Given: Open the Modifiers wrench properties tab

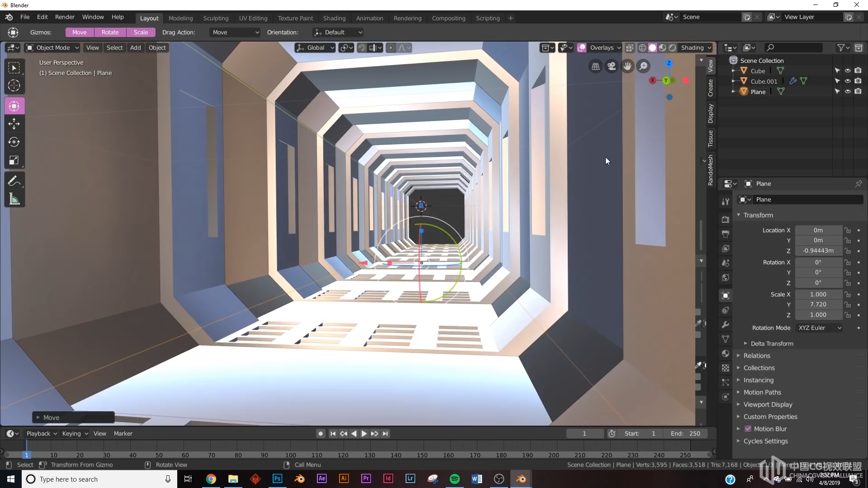Looking at the screenshot, I should [x=726, y=324].
